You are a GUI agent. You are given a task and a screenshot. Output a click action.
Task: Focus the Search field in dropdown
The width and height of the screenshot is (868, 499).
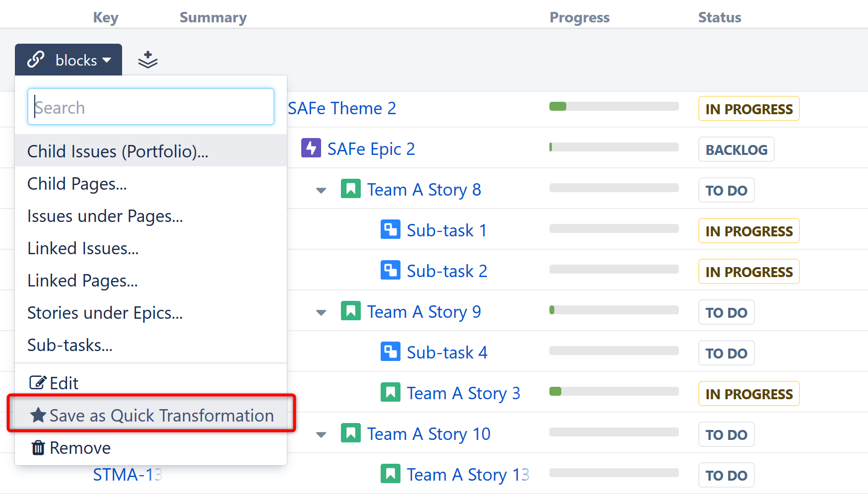click(x=151, y=107)
